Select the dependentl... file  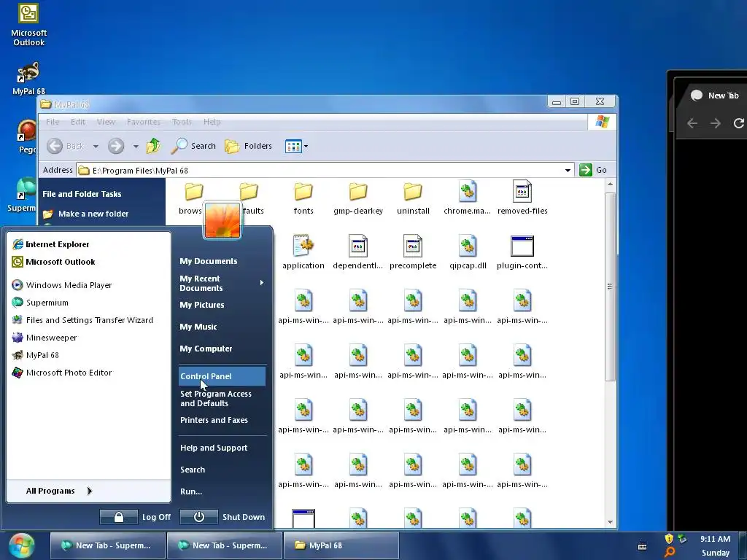(357, 252)
